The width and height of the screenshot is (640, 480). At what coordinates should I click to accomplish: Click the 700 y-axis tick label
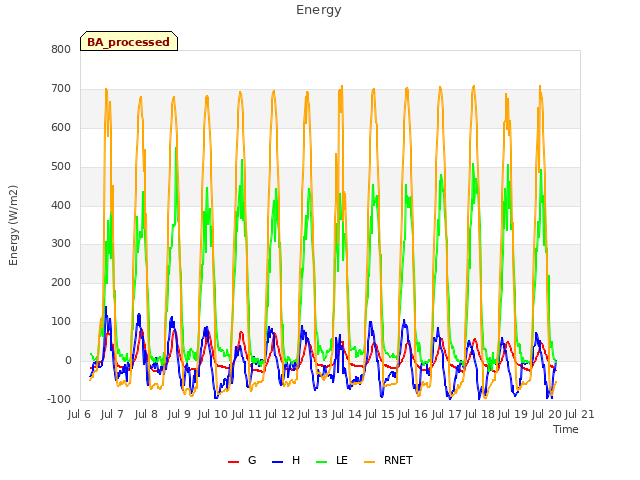61,89
